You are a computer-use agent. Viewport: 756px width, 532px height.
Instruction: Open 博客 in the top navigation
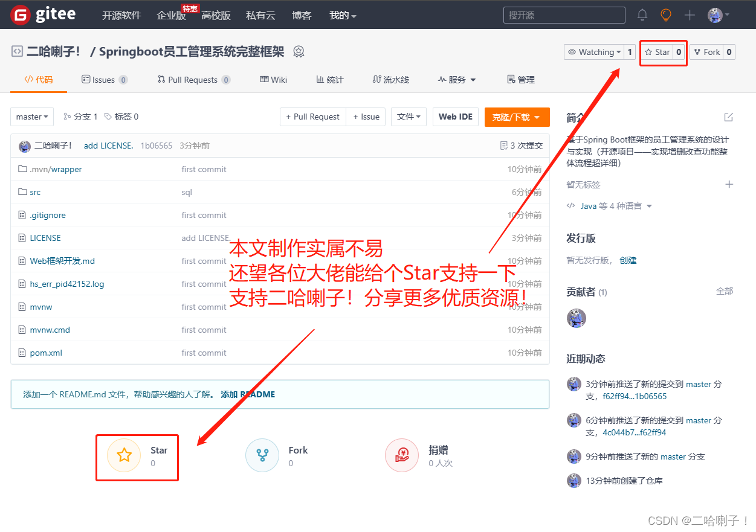pyautogui.click(x=302, y=15)
